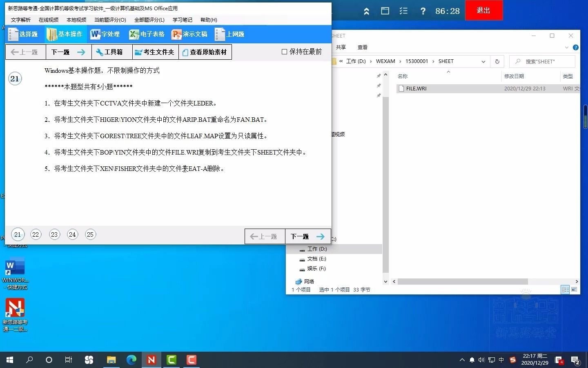Screen dimensions: 588x368
Task: Expand the Explorer ribbon chevron
Action: pyautogui.click(x=567, y=47)
